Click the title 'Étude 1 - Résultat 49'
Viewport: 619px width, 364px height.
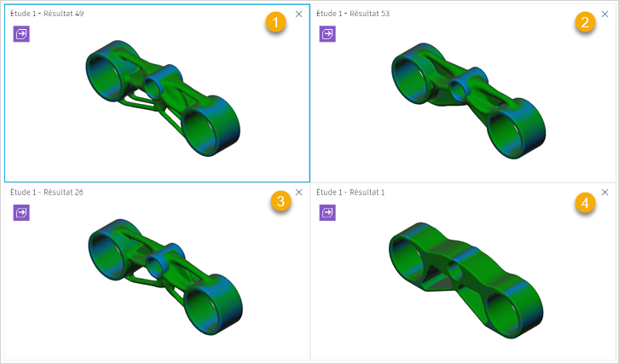tap(47, 14)
